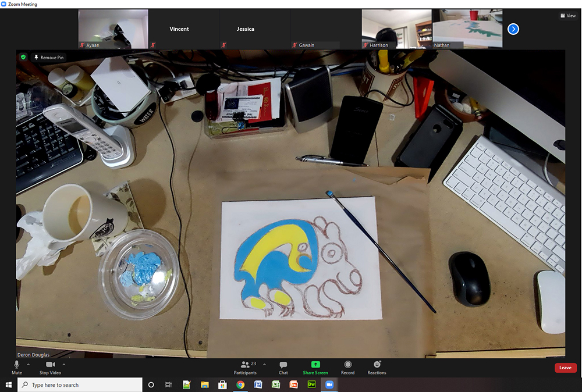Select Nathan's video thumbnail
The image size is (582, 392).
pyautogui.click(x=467, y=28)
